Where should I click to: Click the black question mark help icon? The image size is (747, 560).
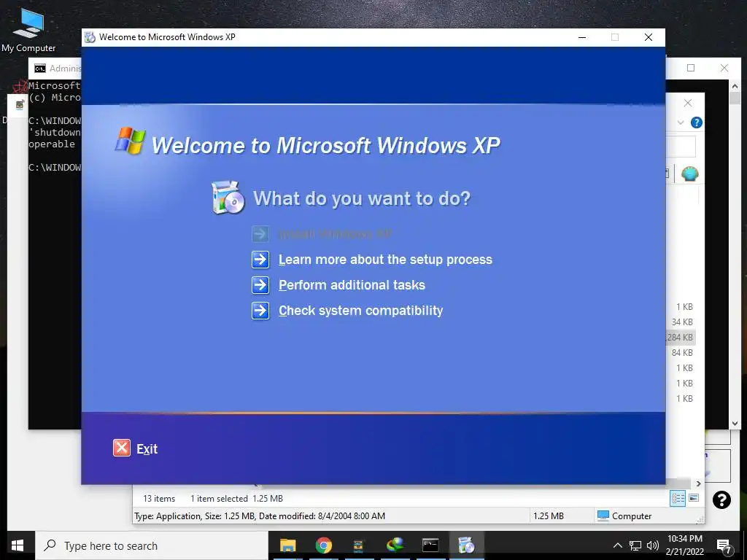(721, 499)
